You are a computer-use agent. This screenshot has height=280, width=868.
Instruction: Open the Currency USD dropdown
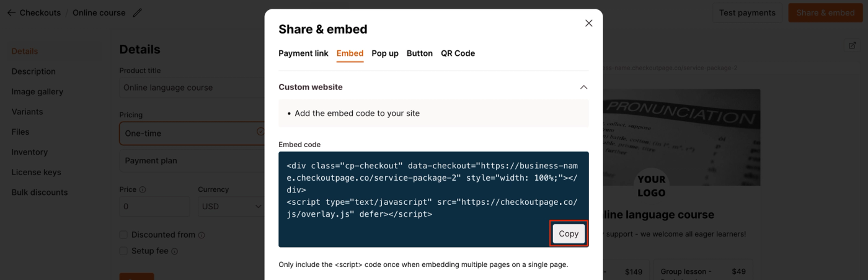[x=232, y=206]
